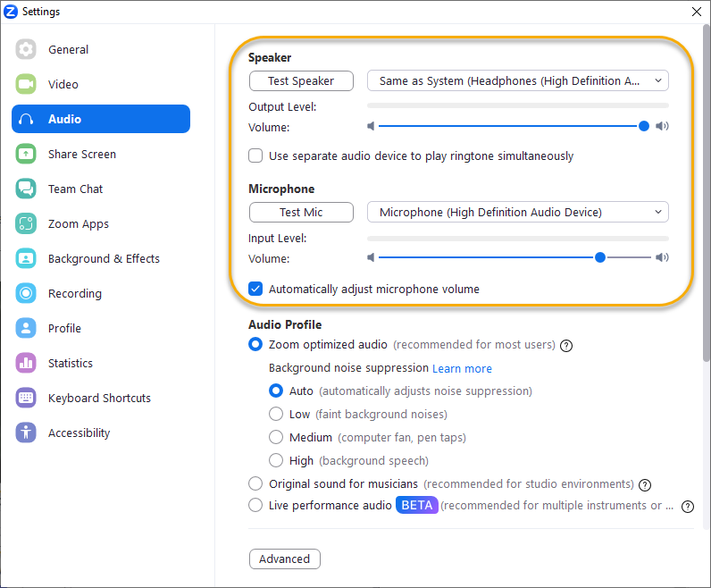This screenshot has width=711, height=588.
Task: Select High noise suppression
Action: point(276,460)
